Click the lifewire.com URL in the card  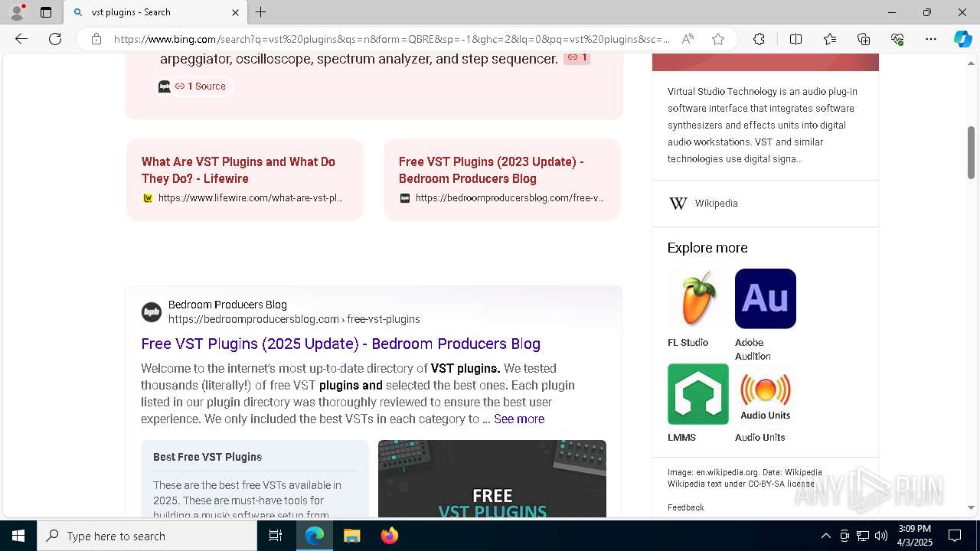point(250,198)
